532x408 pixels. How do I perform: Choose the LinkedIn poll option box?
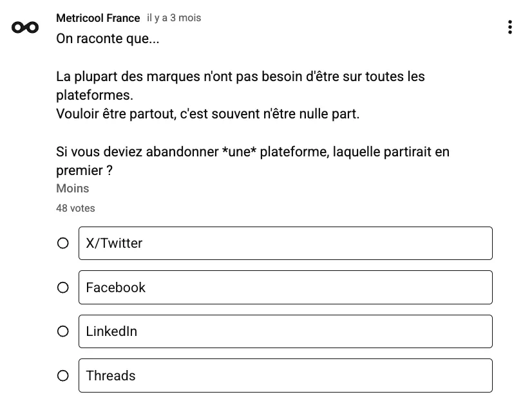285,331
